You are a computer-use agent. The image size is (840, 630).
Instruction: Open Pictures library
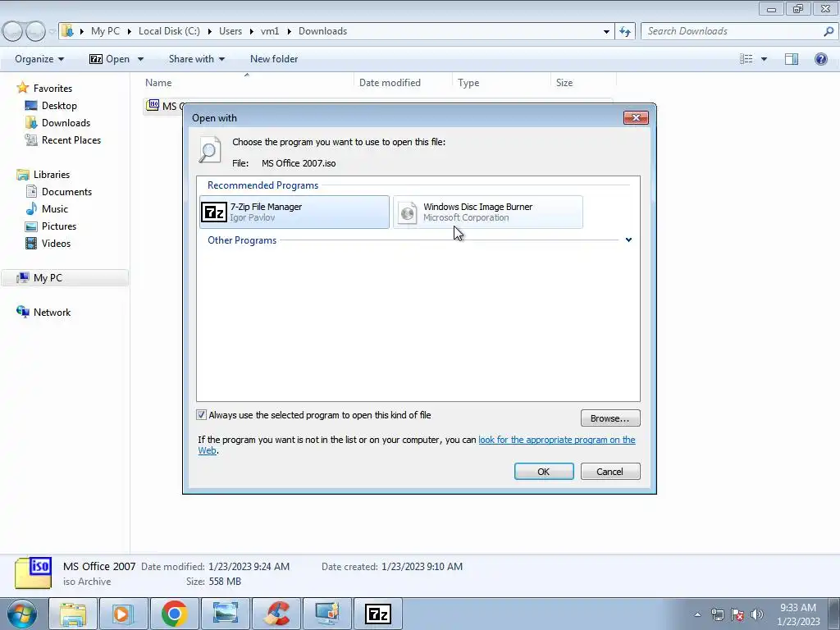point(59,226)
